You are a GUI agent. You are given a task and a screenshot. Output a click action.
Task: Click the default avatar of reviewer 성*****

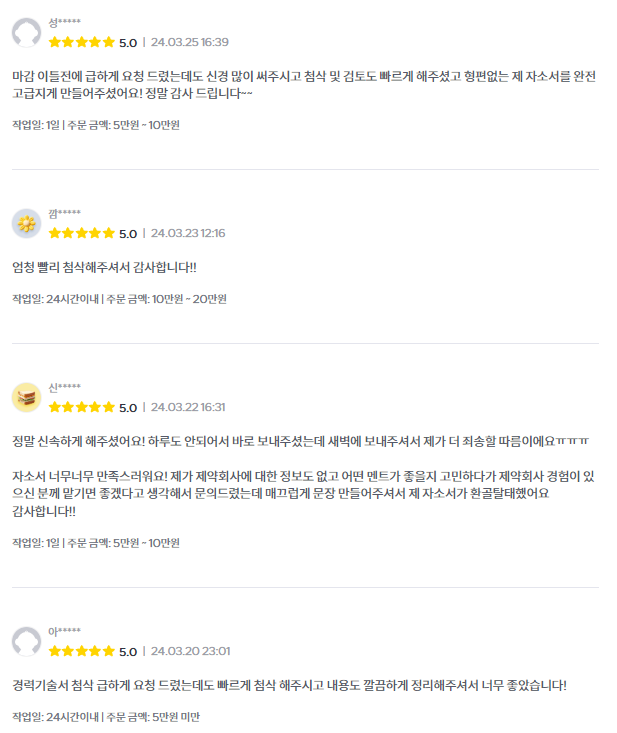(26, 33)
